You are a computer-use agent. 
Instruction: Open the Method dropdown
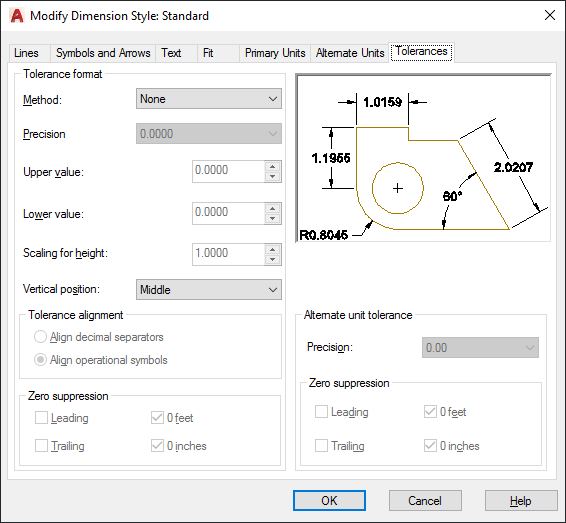click(x=209, y=99)
